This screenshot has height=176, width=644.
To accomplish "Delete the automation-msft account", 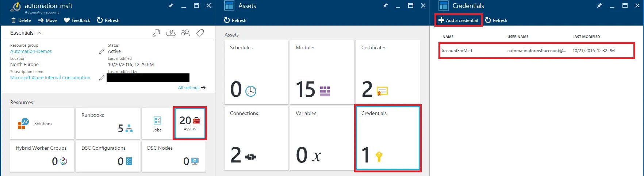I will click(21, 20).
